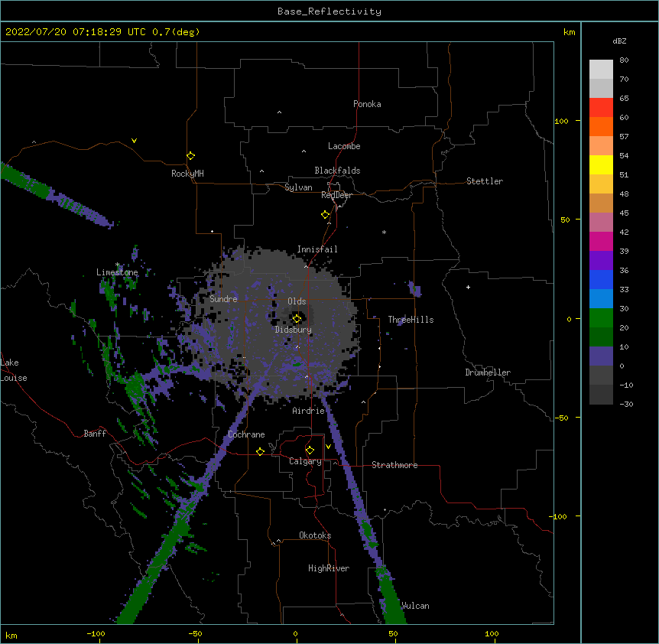
Task: Click the Olds town label
Action: pyautogui.click(x=297, y=301)
